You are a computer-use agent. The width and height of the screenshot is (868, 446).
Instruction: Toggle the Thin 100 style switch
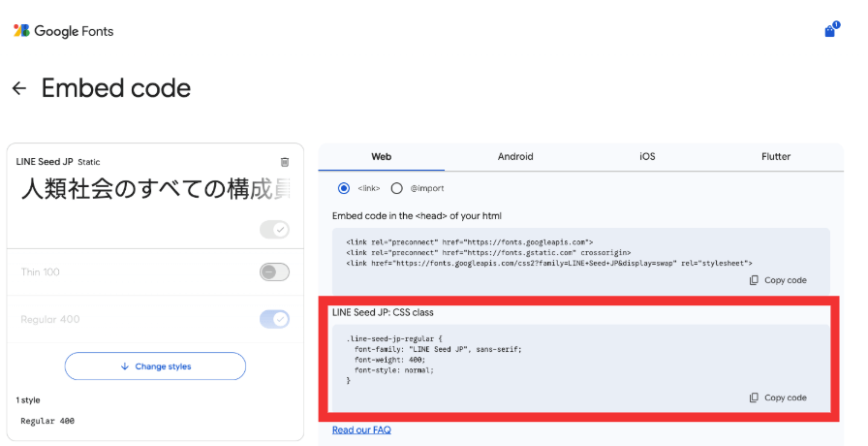[274, 272]
